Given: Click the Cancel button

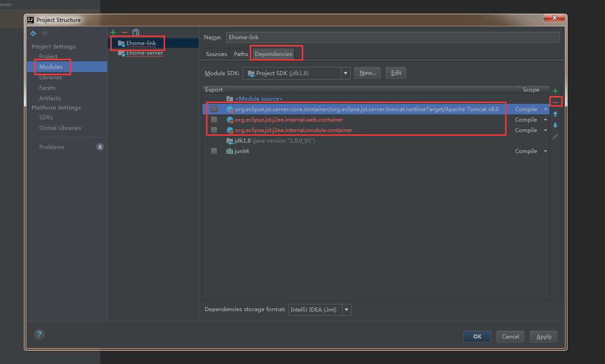Looking at the screenshot, I should (510, 337).
